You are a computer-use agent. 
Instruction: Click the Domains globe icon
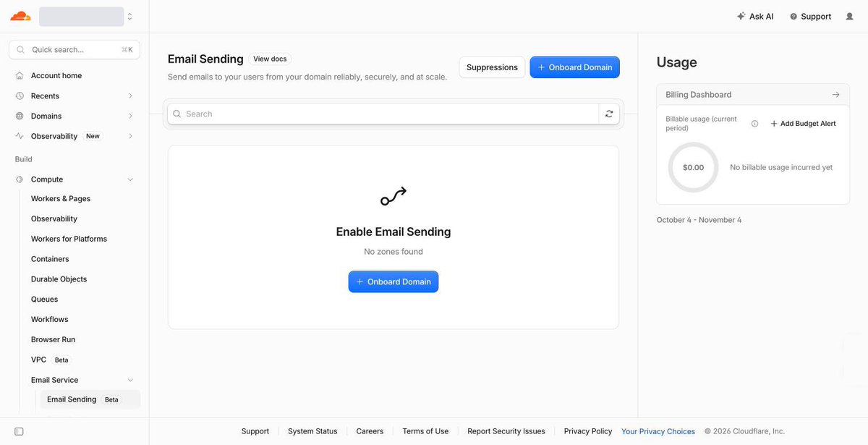coord(20,116)
